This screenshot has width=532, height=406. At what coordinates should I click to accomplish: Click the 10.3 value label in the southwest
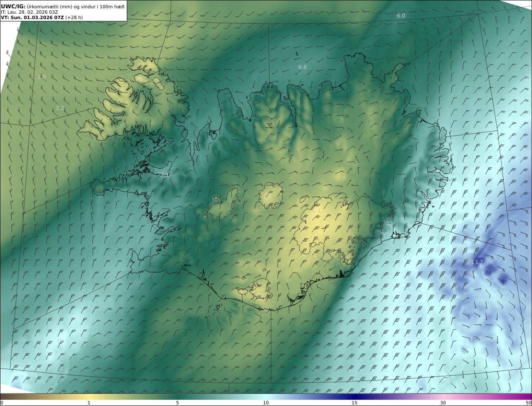point(63,342)
